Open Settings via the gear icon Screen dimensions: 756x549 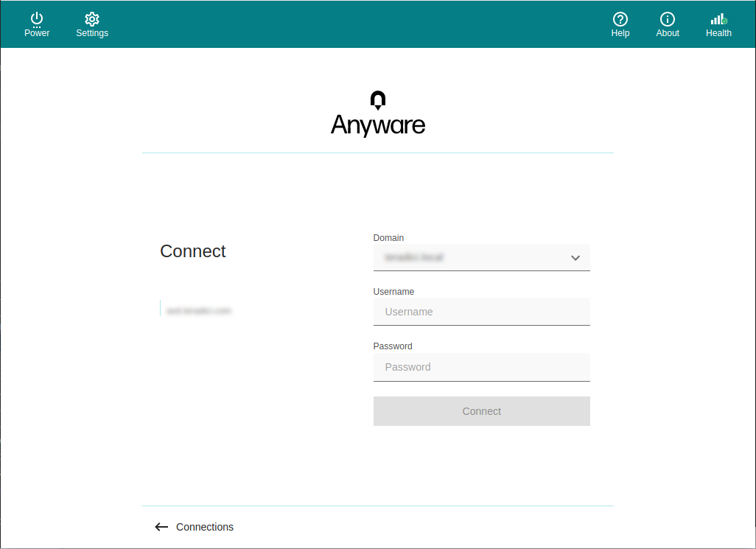pos(92,19)
